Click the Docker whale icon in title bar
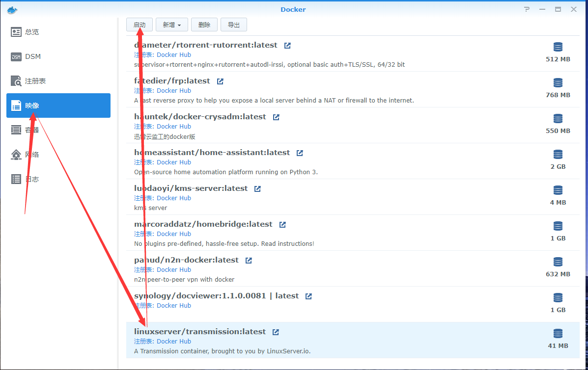 click(12, 10)
